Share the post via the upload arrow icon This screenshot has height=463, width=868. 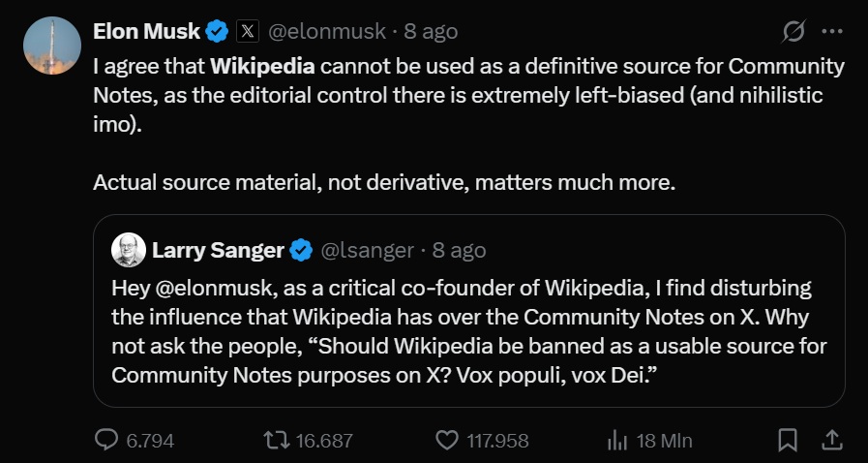[831, 441]
